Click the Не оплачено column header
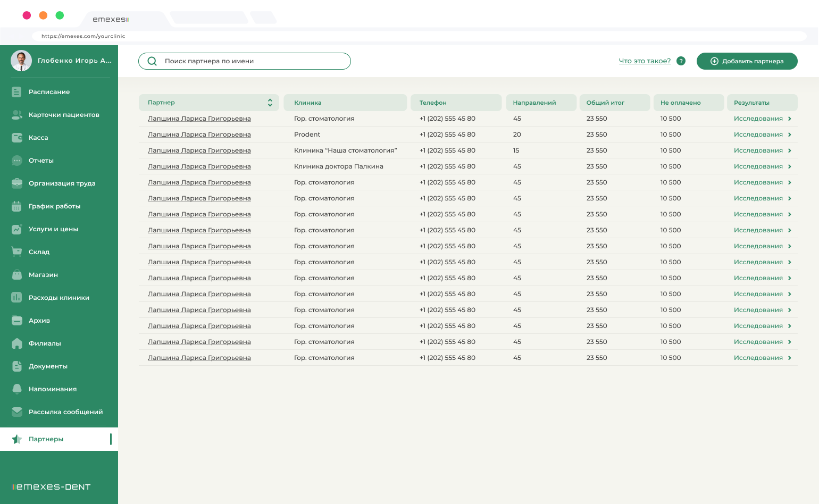 click(x=689, y=103)
